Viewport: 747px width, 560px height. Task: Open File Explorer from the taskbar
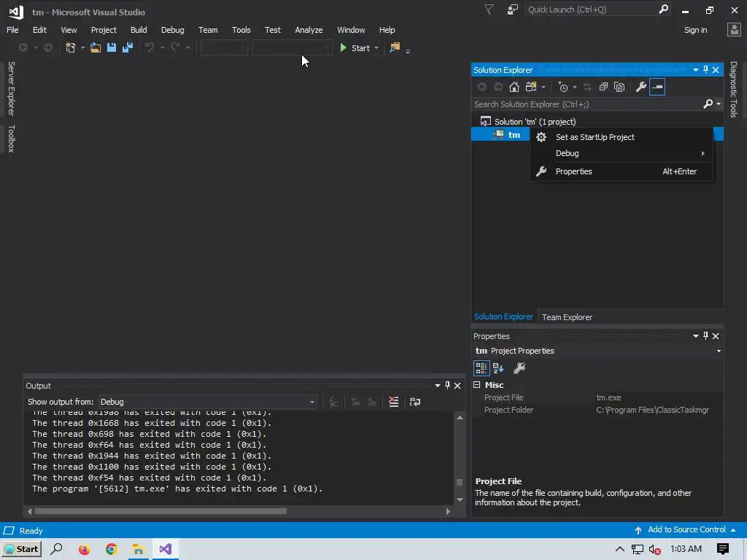(x=138, y=549)
